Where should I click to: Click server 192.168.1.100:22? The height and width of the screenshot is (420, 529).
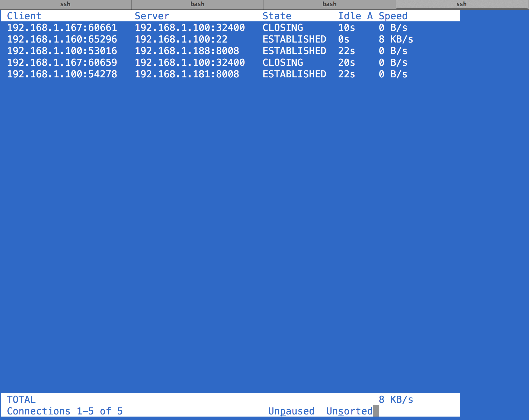181,39
